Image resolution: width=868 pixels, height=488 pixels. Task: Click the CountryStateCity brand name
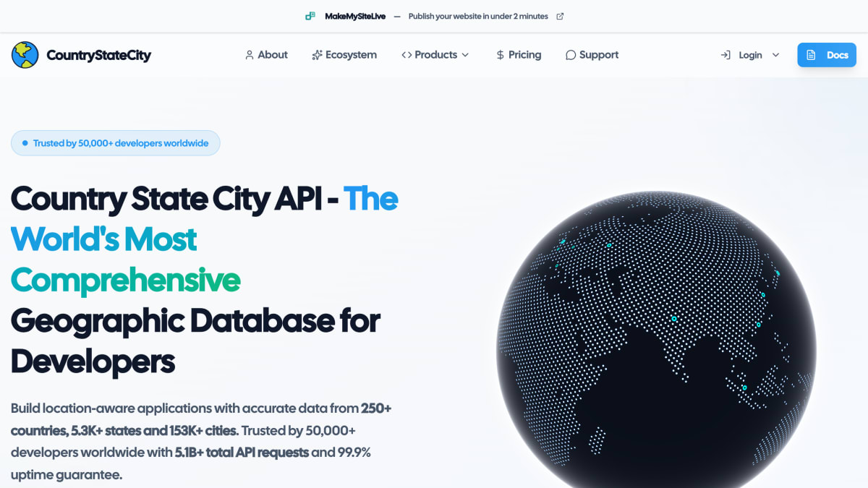[99, 55]
